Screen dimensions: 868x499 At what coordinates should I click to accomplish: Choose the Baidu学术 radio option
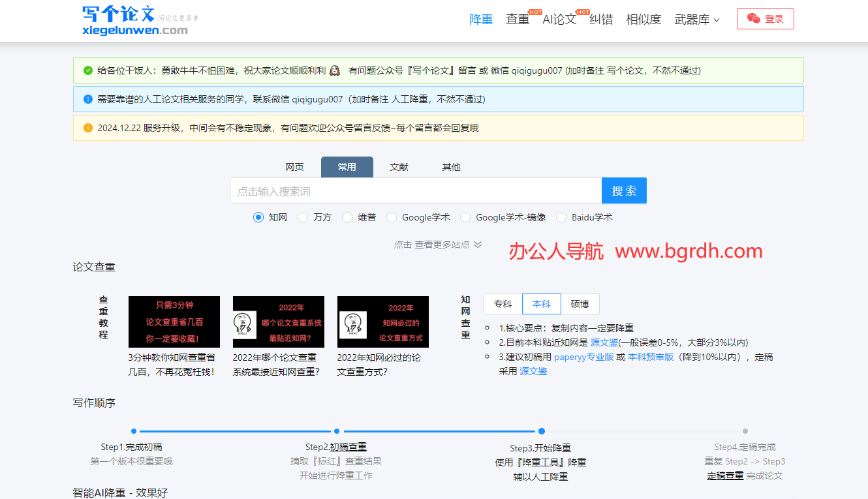tap(561, 217)
